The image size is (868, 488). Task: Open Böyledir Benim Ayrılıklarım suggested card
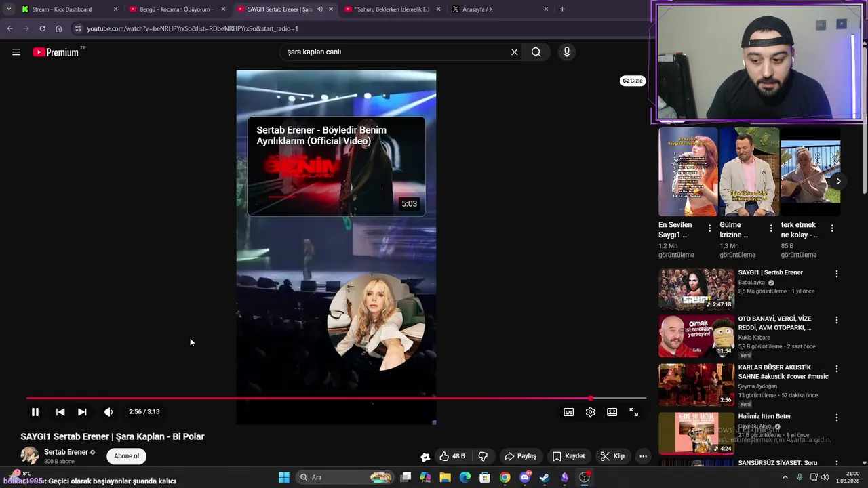(x=336, y=167)
